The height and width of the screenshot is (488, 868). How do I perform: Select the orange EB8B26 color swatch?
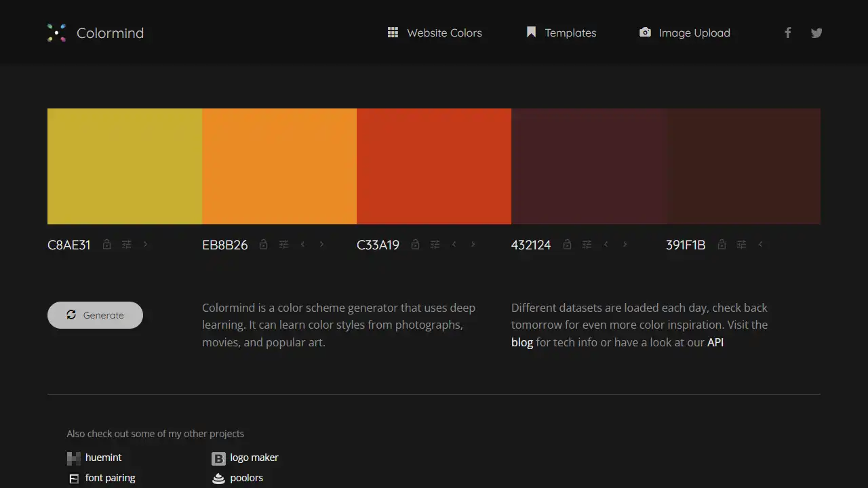[279, 166]
